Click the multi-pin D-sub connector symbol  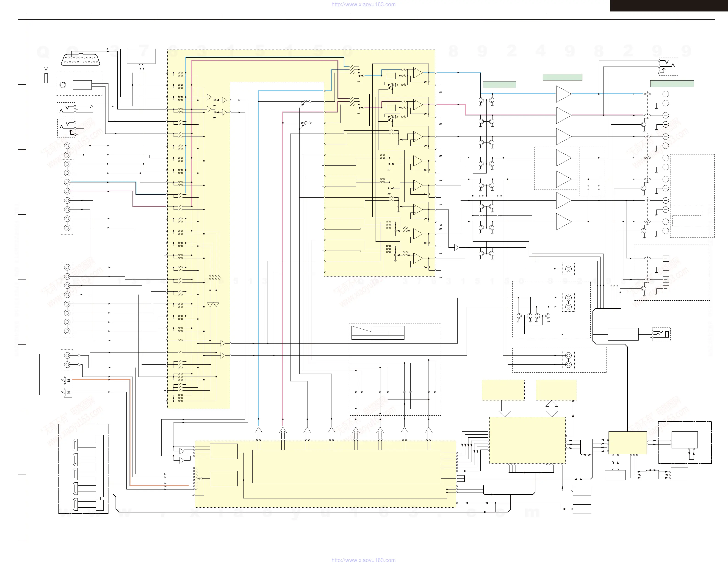coord(80,59)
